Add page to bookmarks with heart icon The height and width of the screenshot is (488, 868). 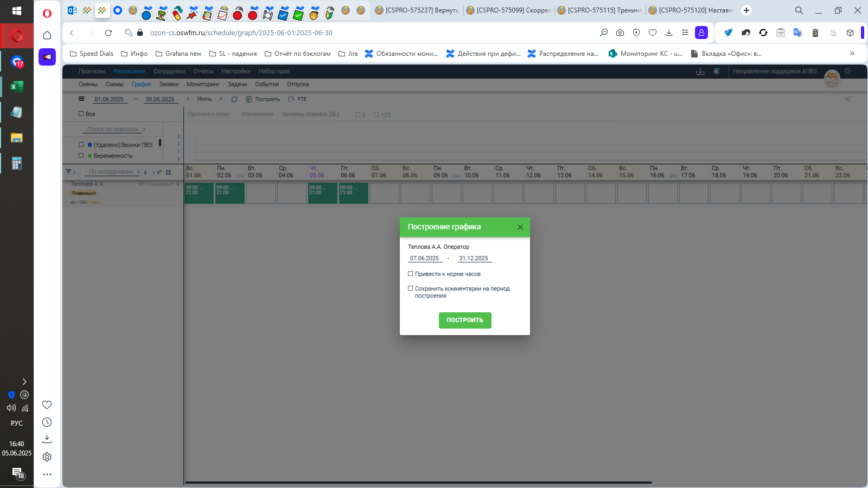pyautogui.click(x=653, y=33)
